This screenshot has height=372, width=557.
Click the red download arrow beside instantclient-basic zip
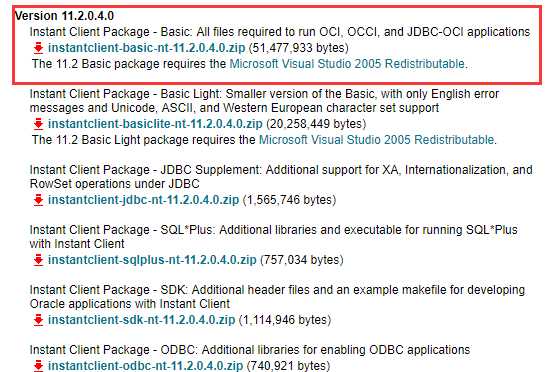click(38, 48)
